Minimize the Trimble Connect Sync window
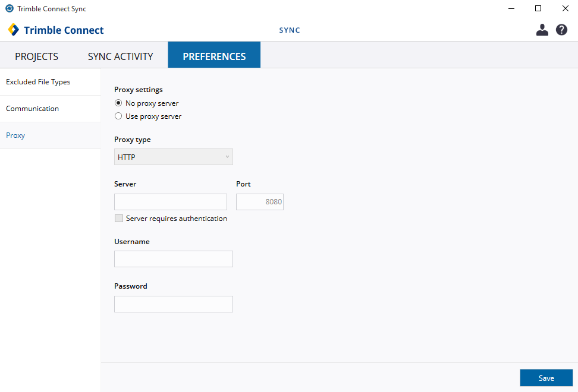 (x=511, y=8)
